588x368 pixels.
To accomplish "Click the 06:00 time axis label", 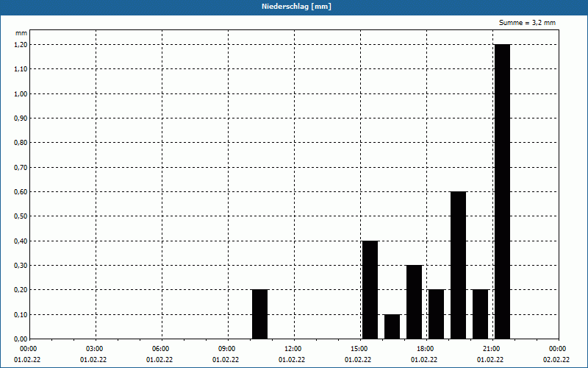I will [x=160, y=348].
